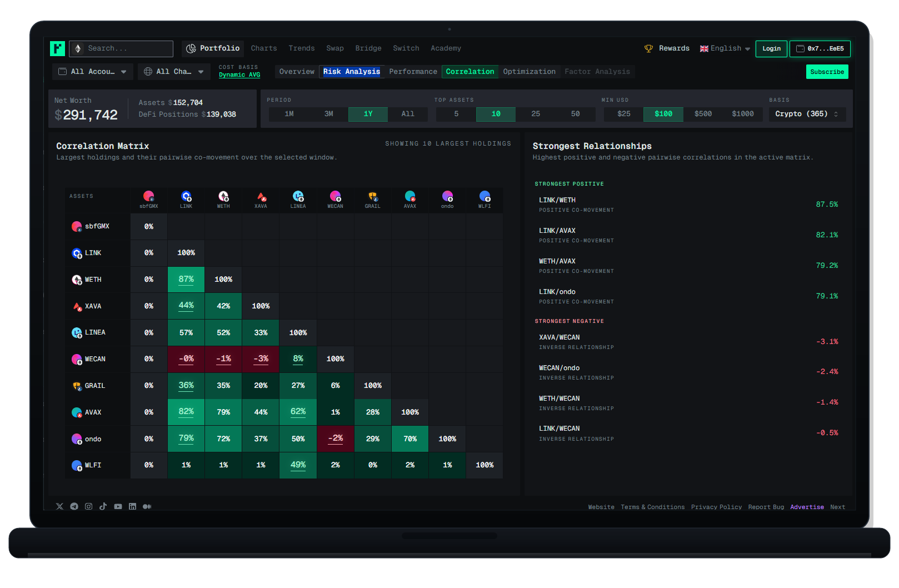The image size is (899, 588).
Task: Go to the Charts nav item
Action: click(264, 48)
